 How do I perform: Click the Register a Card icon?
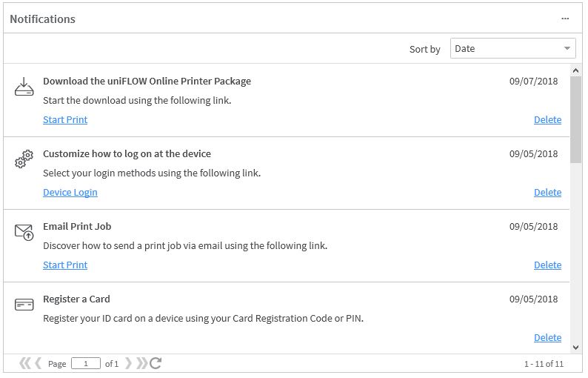tap(24, 305)
